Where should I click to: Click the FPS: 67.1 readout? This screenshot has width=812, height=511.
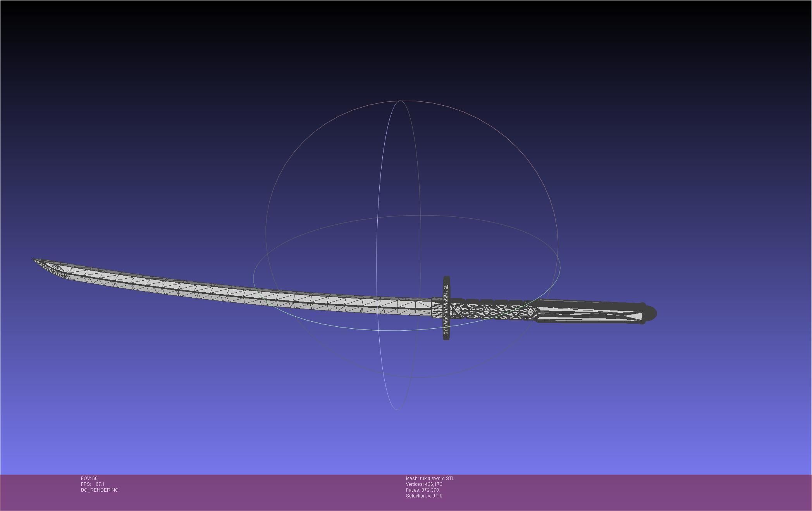pyautogui.click(x=93, y=484)
